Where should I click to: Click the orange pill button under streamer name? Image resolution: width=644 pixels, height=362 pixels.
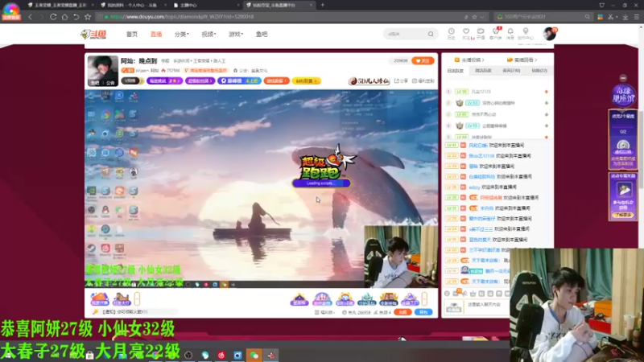click(276, 81)
